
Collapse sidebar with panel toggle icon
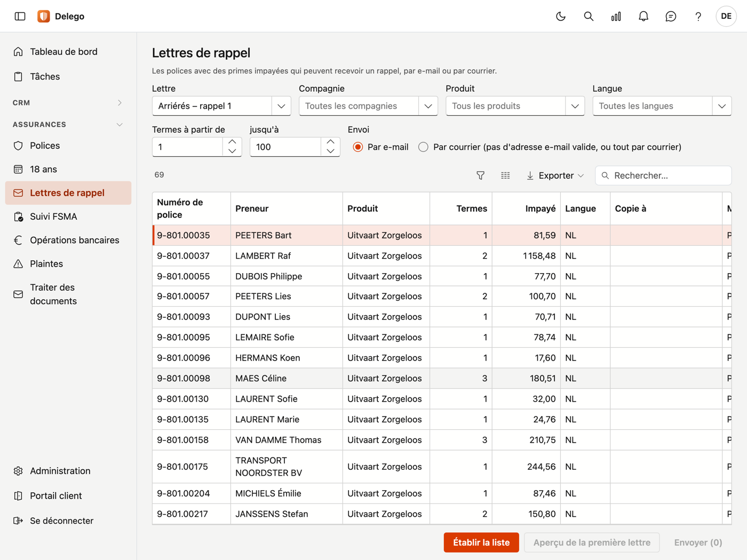[20, 16]
